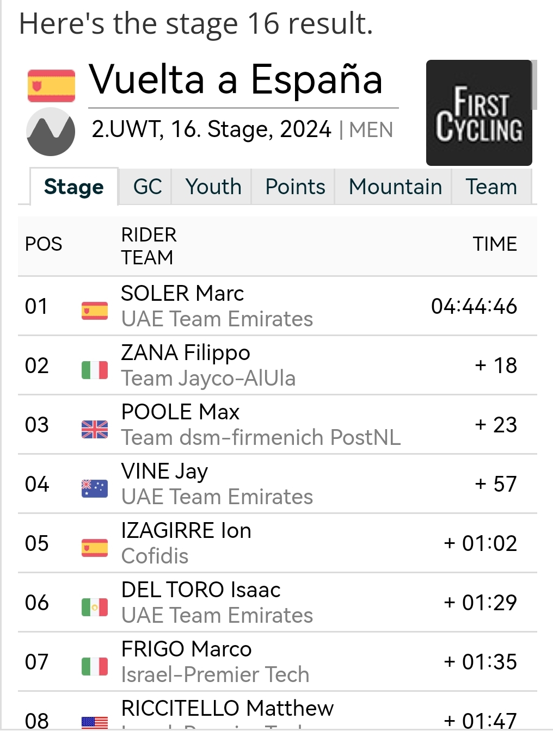The height and width of the screenshot is (756, 553).
Task: Click the Spanish flag next to SOLER Marc
Action: (95, 311)
